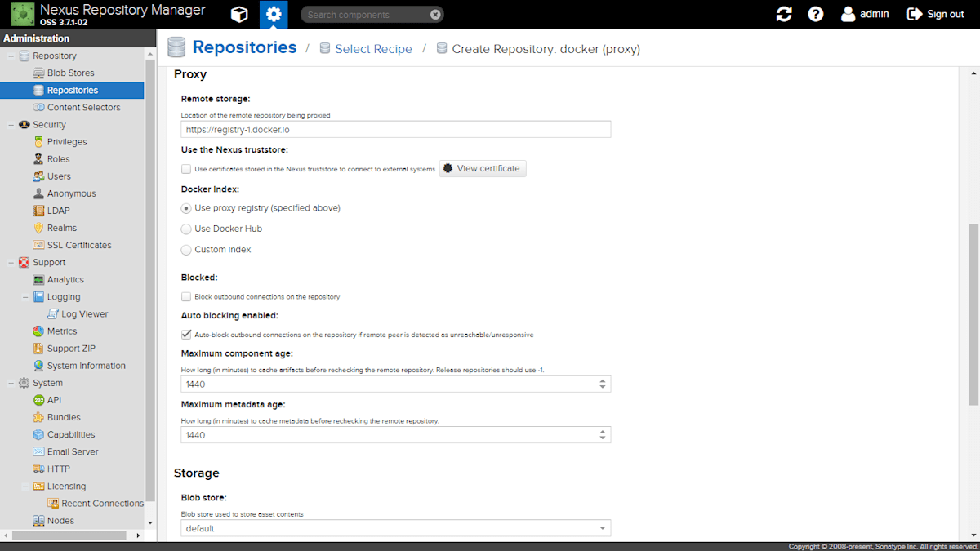The width and height of the screenshot is (980, 551).
Task: Click the Capabilities icon in sidebar
Action: pos(38,434)
